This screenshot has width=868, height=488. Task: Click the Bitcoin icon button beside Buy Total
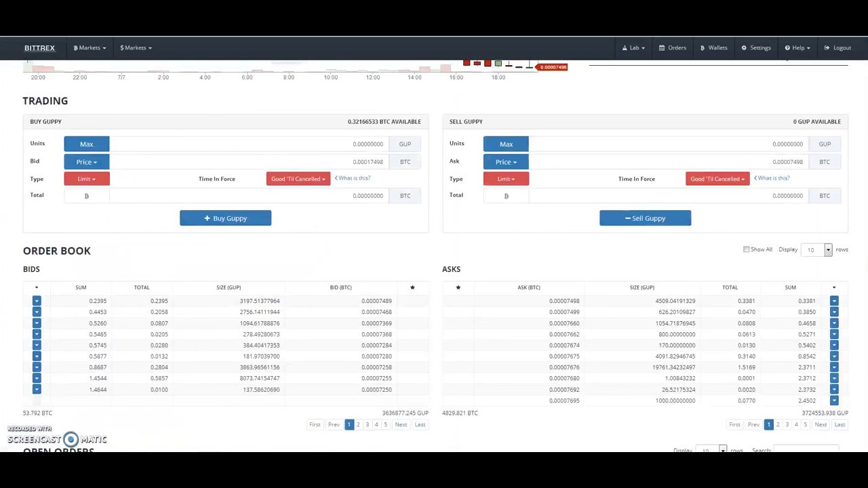coord(87,196)
